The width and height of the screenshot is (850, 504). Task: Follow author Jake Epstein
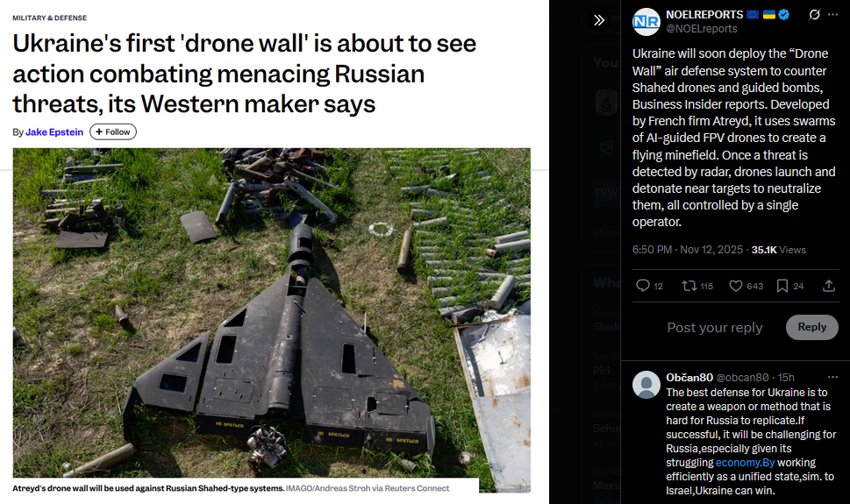tap(113, 131)
